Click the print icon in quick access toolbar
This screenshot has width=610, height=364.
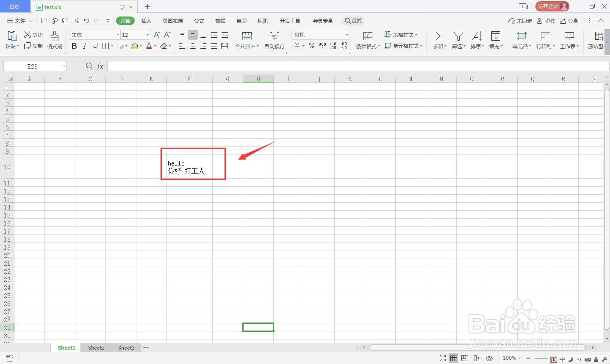(x=65, y=20)
